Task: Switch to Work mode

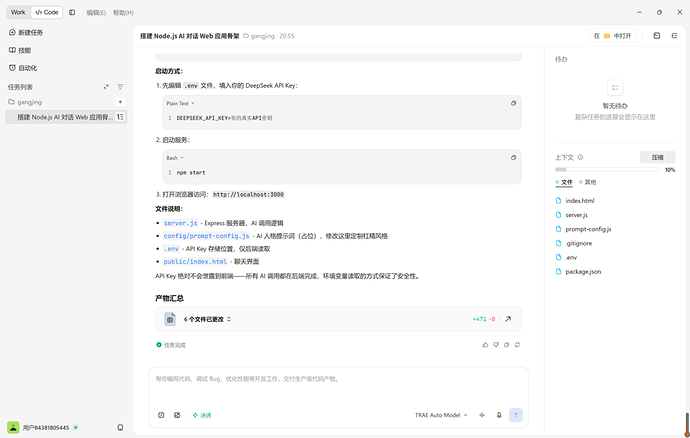Action: point(18,12)
